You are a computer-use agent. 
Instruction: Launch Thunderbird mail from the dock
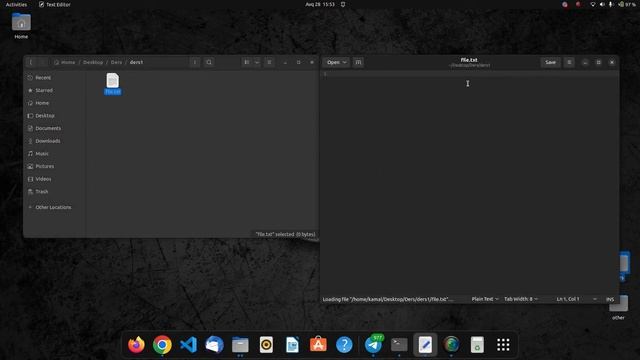tap(214, 345)
